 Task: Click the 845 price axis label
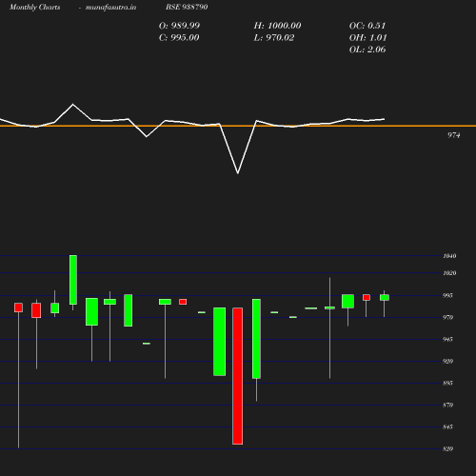[x=447, y=426]
